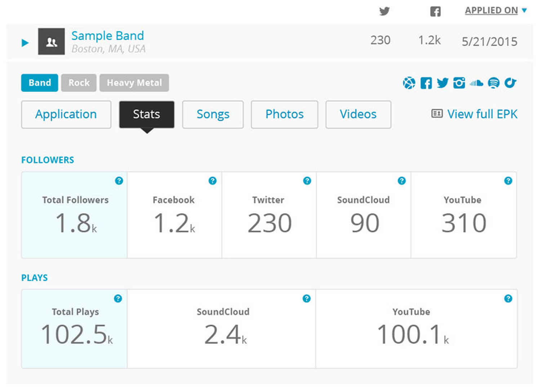Collapse the Sample Band row arrow
The height and width of the screenshot is (392, 542).
(25, 43)
